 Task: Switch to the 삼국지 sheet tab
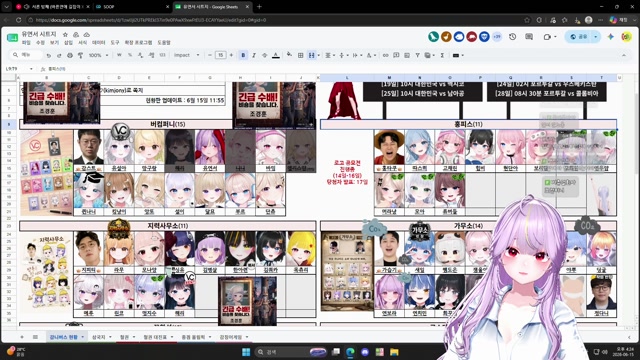pyautogui.click(x=101, y=337)
